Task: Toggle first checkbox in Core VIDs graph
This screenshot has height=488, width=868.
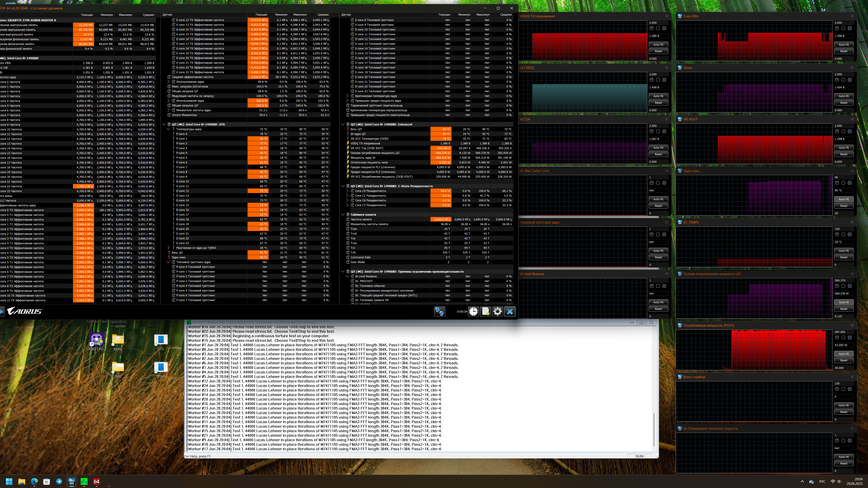Action: (x=837, y=29)
